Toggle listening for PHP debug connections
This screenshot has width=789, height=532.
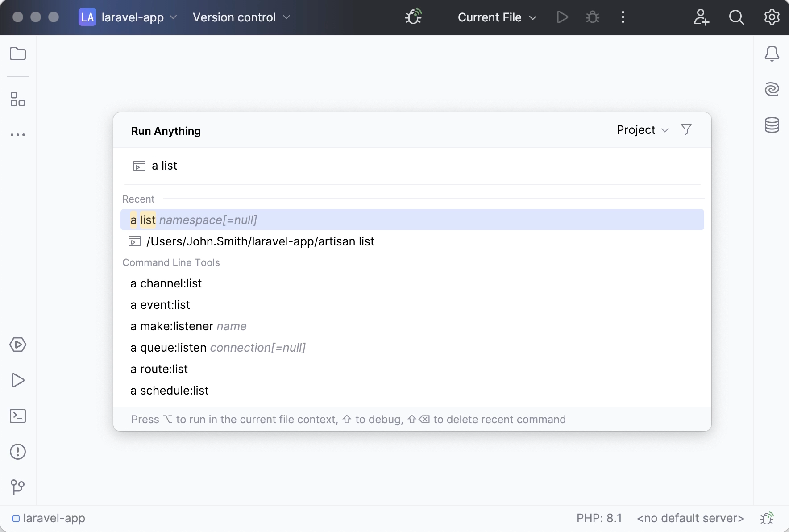coord(413,17)
